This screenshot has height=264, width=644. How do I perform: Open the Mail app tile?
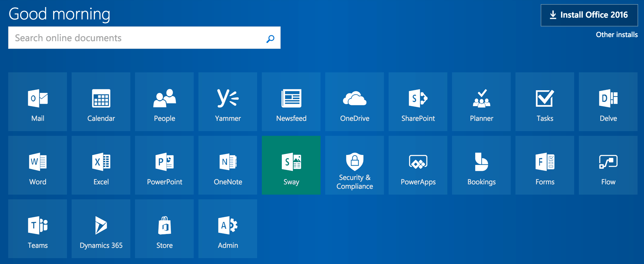[x=38, y=102]
